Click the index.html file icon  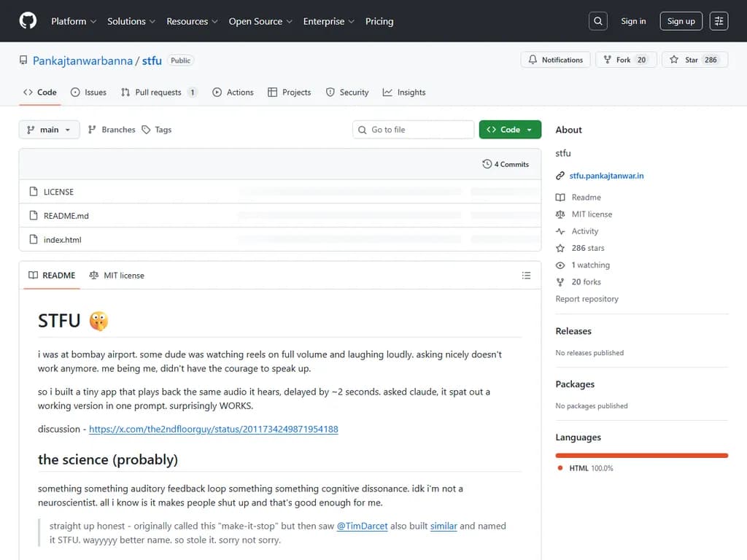[33, 240]
